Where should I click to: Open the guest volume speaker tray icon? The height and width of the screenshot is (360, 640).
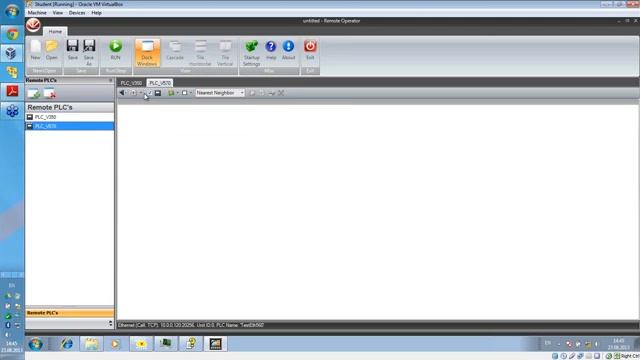pos(597,344)
